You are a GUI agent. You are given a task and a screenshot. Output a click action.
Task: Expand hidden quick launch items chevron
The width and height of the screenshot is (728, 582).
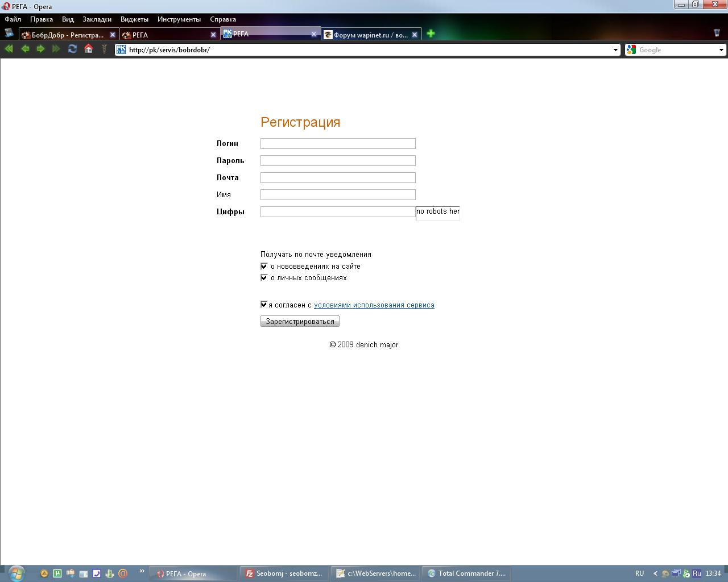(x=142, y=571)
